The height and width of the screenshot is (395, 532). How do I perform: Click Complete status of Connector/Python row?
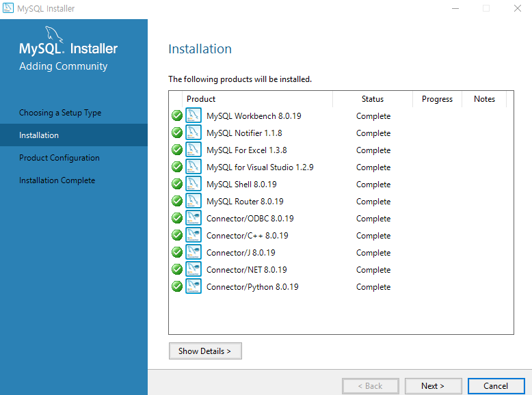[373, 287]
